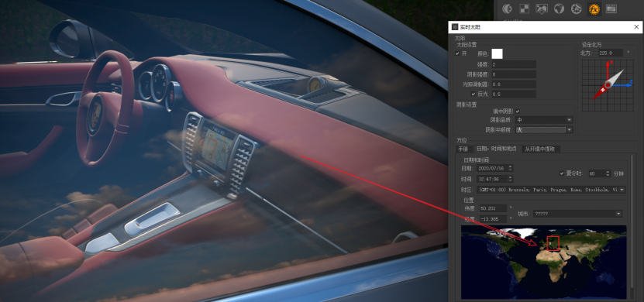644x302 pixels.
Task: Click the date stepper arrows
Action: click(510, 168)
